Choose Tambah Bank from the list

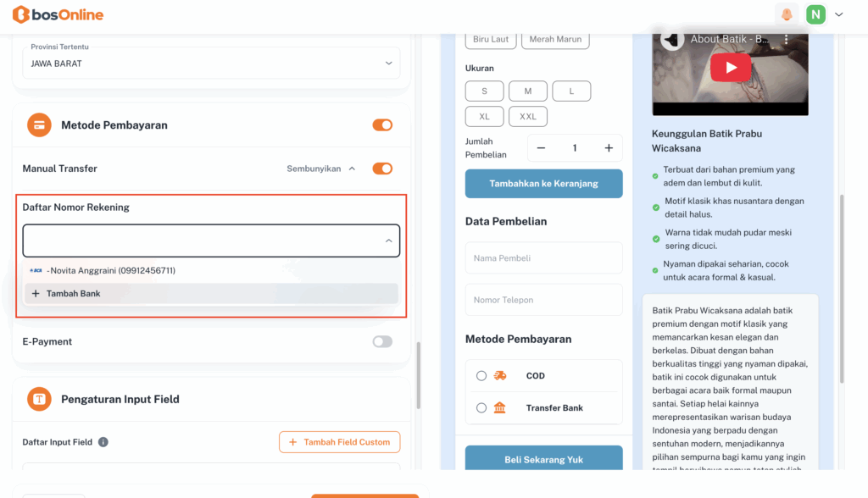(x=73, y=294)
